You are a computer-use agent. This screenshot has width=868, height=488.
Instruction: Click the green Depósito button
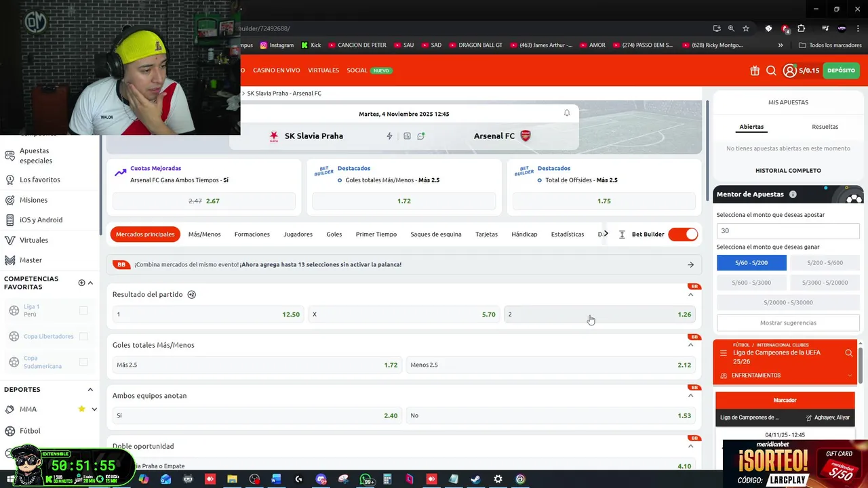[x=841, y=70]
